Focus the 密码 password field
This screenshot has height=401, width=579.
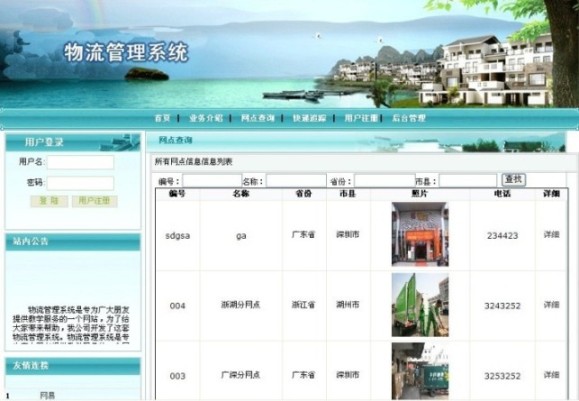coord(80,183)
